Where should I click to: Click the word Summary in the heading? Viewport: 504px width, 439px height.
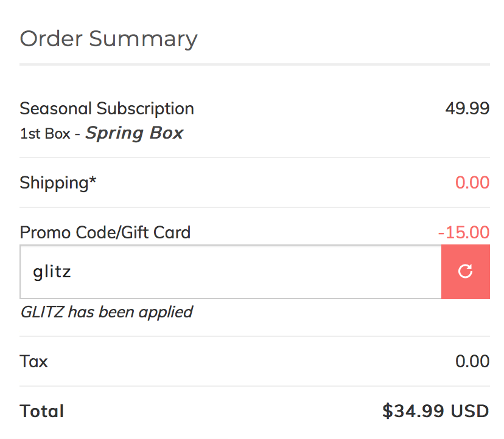(x=143, y=40)
